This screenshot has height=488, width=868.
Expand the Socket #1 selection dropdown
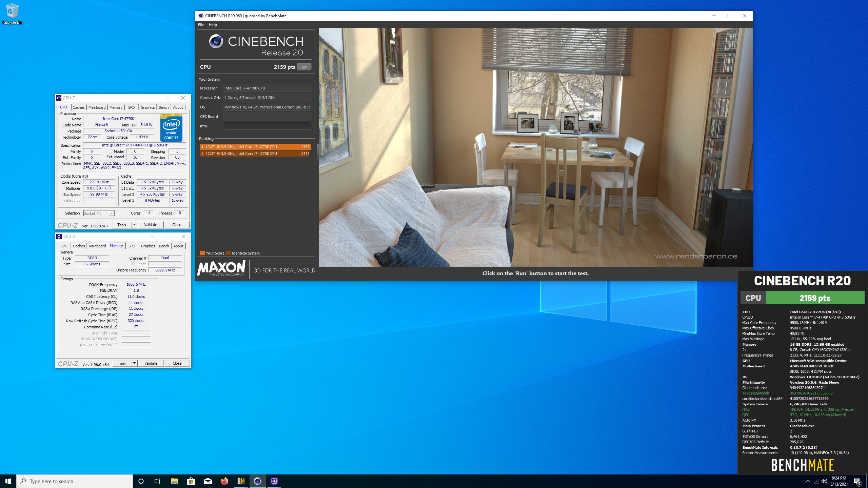click(x=111, y=213)
